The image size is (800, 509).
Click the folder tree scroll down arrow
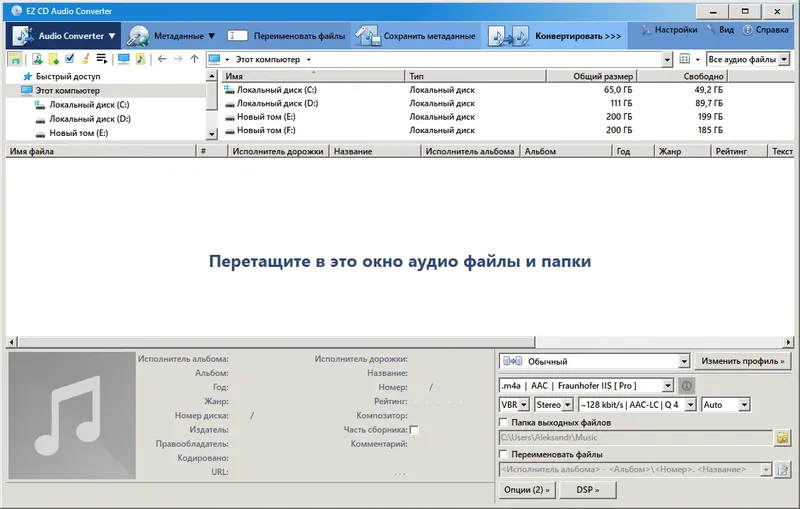[x=212, y=134]
